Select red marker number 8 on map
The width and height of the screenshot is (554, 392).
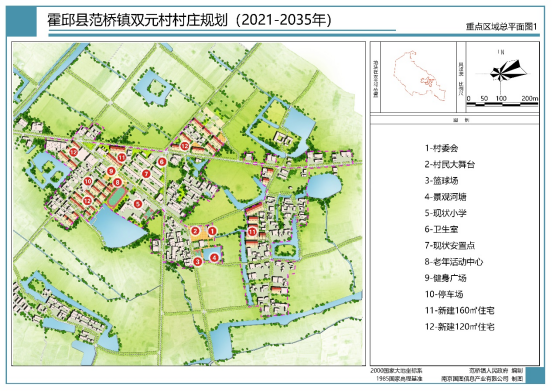coord(118,182)
